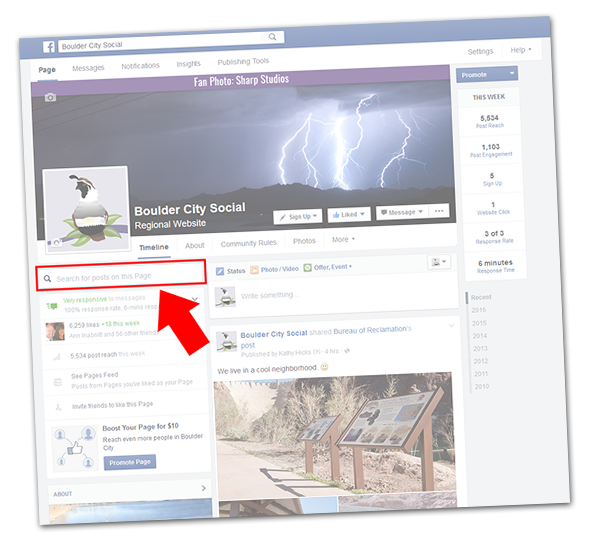Click the Offer, Event icon
590x541 pixels.
tap(307, 267)
